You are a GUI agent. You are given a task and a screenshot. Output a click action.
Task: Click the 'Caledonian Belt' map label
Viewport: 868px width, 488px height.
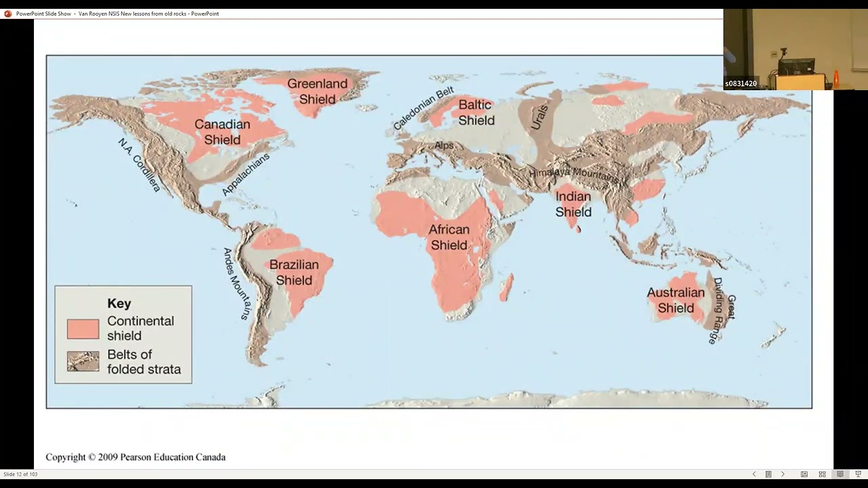click(x=423, y=108)
